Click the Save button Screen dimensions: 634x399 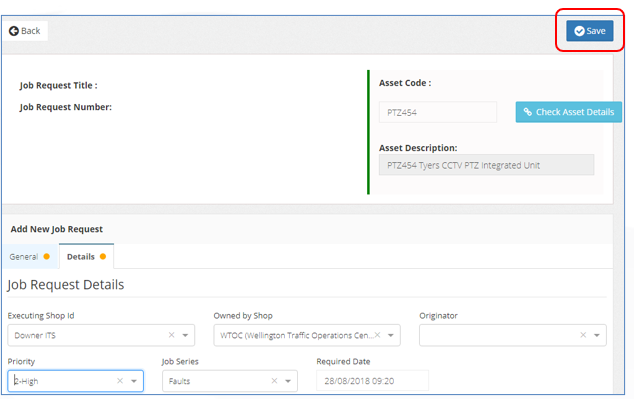pos(590,31)
